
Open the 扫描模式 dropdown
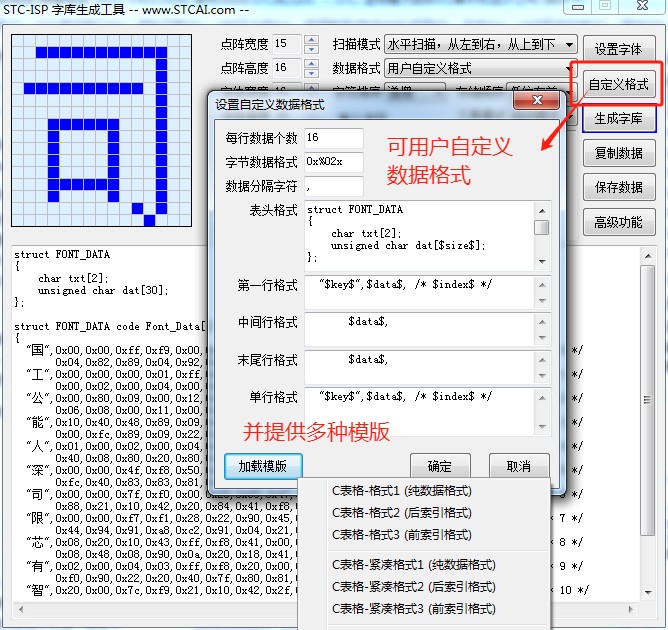481,44
